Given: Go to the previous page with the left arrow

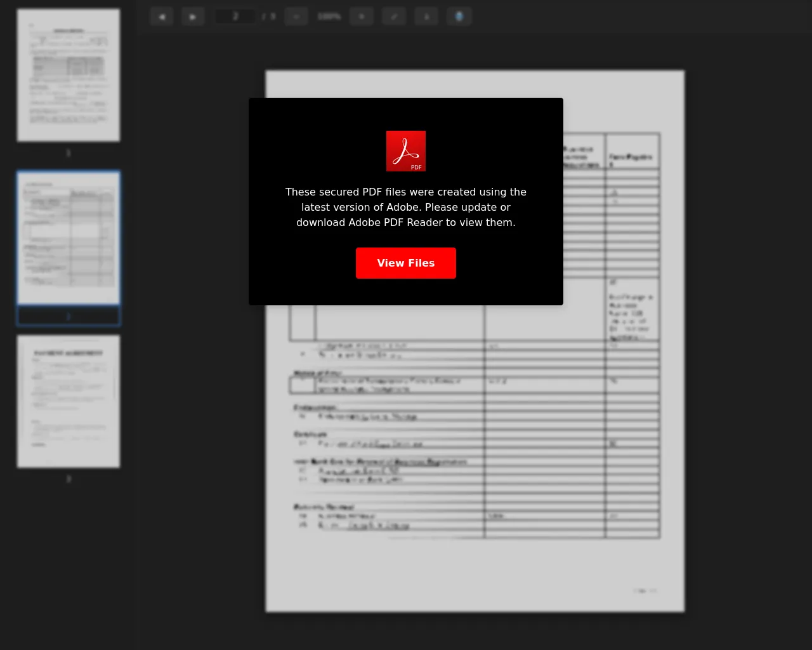Looking at the screenshot, I should [x=162, y=17].
